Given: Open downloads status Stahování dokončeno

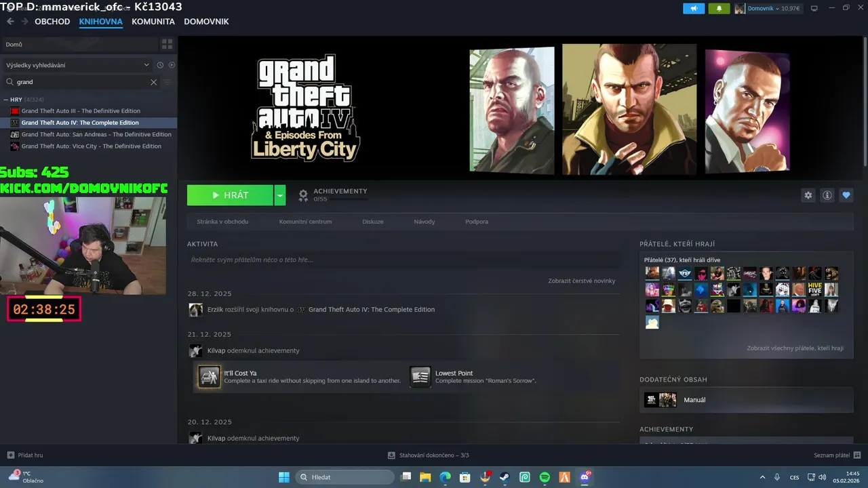Looking at the screenshot, I should (x=429, y=455).
